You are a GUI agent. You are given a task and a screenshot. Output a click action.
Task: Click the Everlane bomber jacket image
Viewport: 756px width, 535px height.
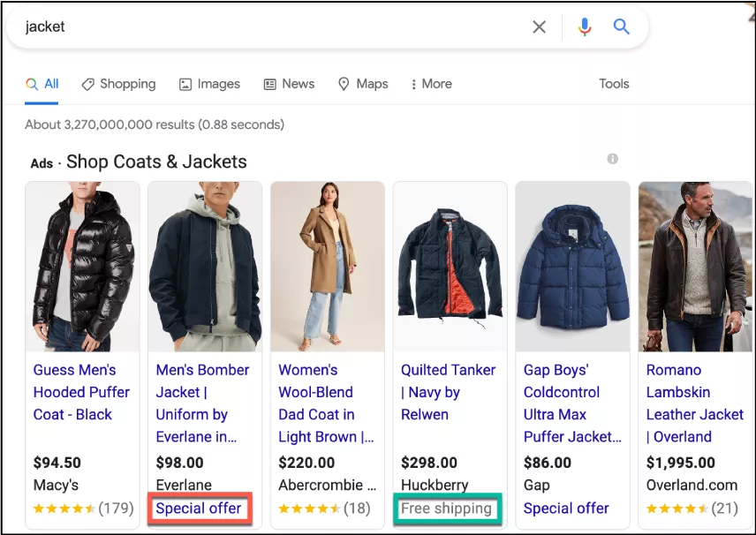point(205,267)
